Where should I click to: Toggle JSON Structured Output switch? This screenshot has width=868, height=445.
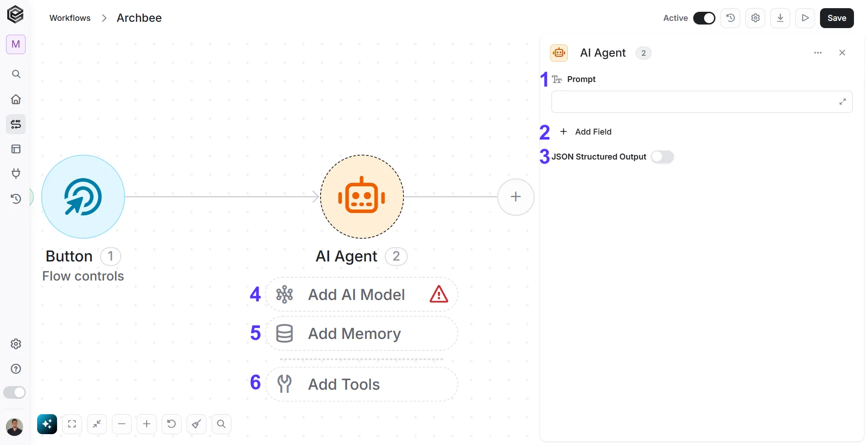[x=662, y=157]
